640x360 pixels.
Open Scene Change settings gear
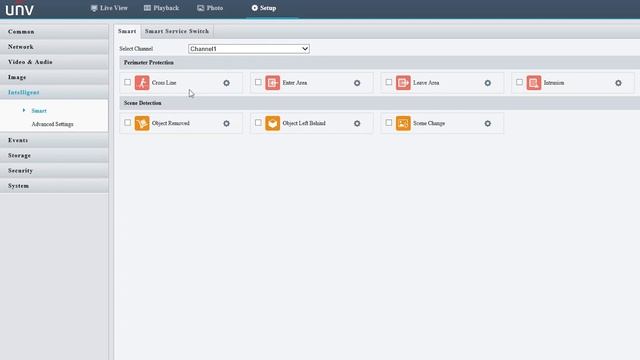(488, 123)
